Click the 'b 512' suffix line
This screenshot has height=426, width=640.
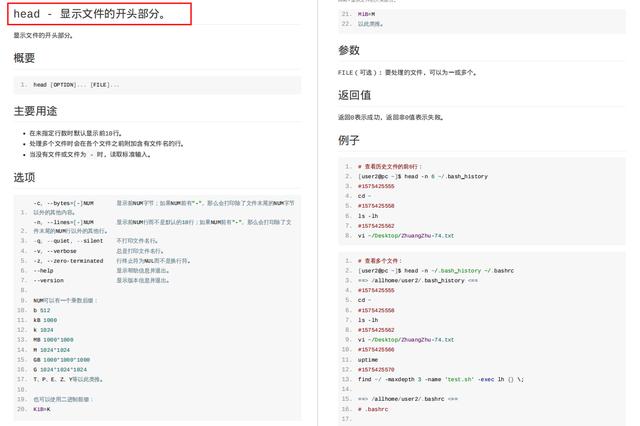tap(42, 310)
